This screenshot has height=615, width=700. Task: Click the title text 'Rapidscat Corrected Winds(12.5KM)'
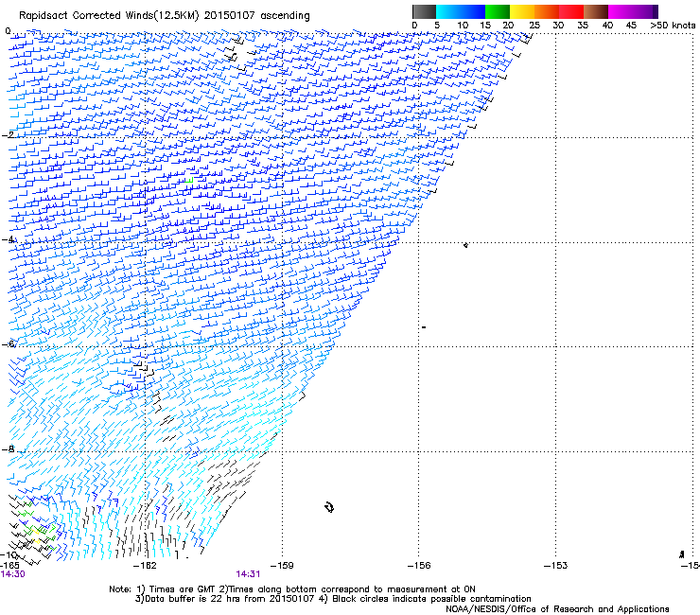coord(110,16)
